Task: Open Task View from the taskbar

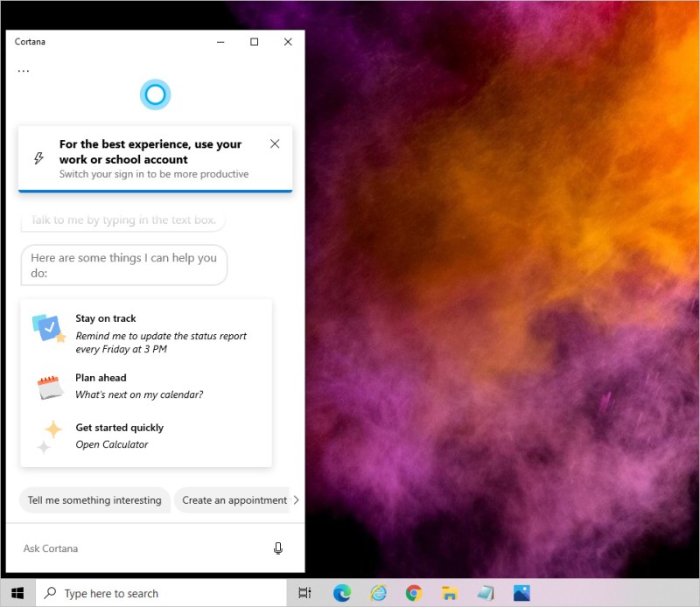Action: 304,593
